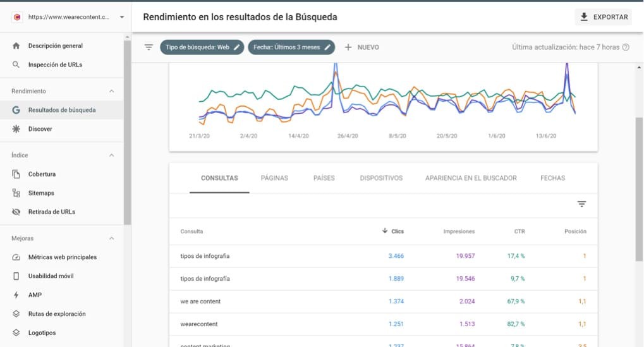The height and width of the screenshot is (347, 644).
Task: Open the property selector dropdown
Action: click(121, 17)
